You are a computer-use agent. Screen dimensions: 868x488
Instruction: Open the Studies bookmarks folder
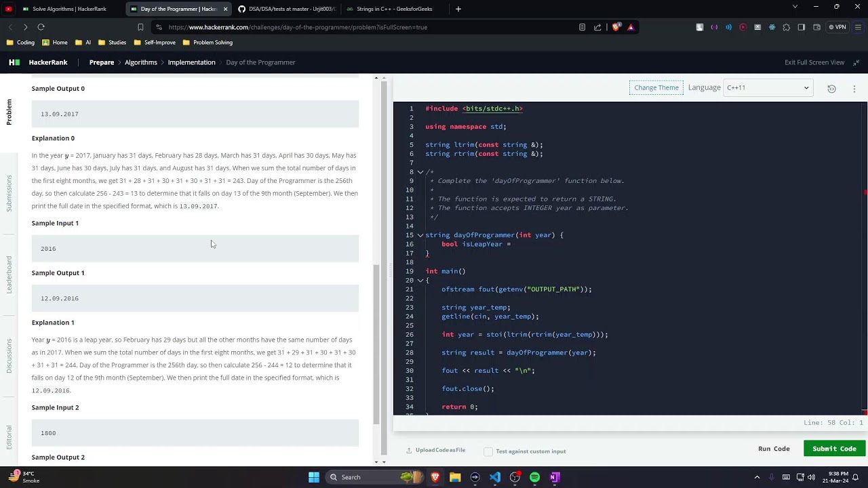(112, 42)
